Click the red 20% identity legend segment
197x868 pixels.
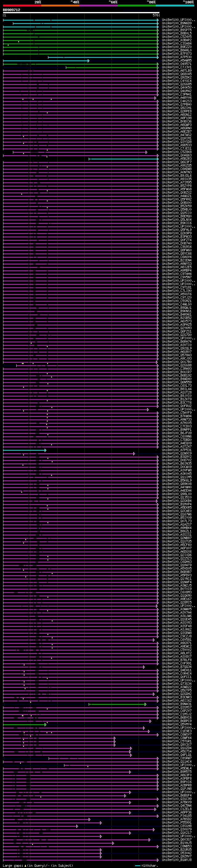[22, 6]
